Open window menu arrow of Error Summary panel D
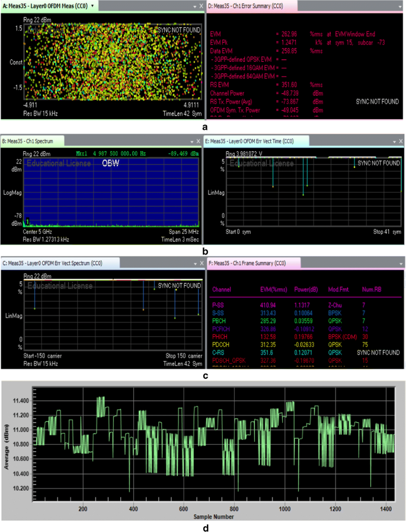 (x=401, y=7)
